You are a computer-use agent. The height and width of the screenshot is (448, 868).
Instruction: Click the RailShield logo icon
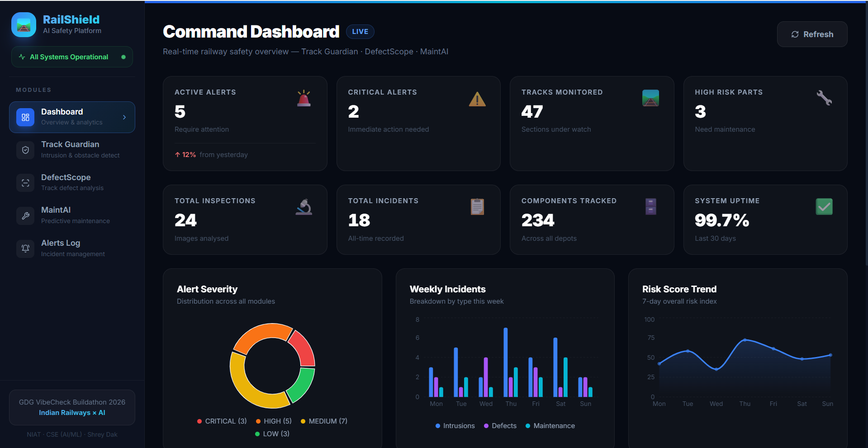[24, 25]
